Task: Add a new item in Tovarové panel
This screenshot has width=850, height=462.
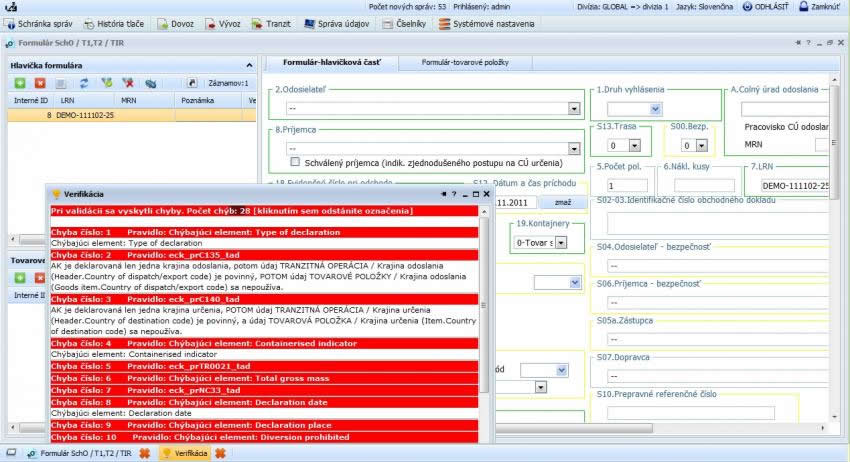Action: coord(20,278)
